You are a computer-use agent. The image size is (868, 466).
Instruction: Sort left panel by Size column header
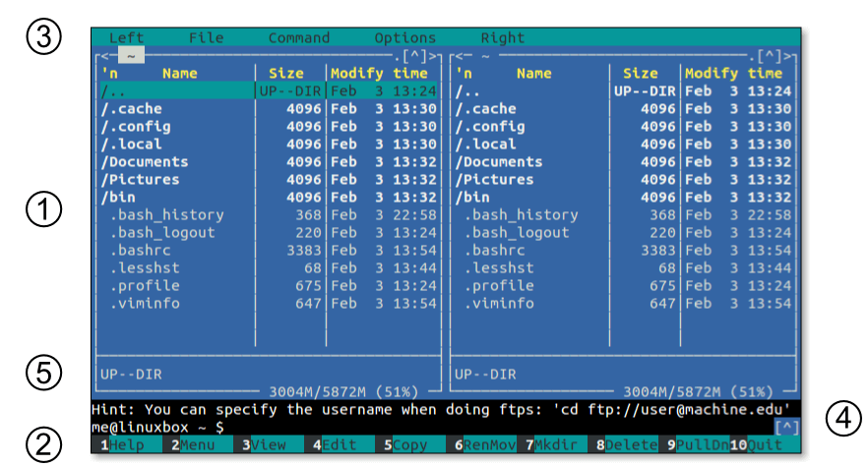286,73
